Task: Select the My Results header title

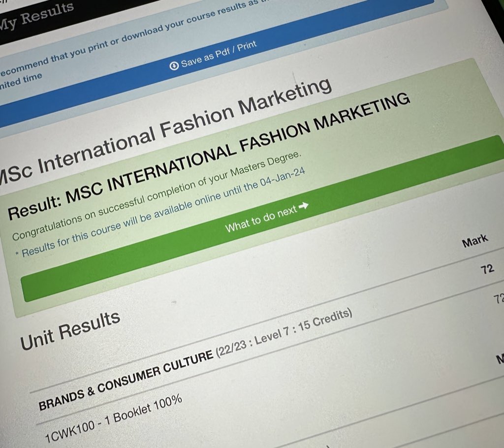Action: [36, 16]
